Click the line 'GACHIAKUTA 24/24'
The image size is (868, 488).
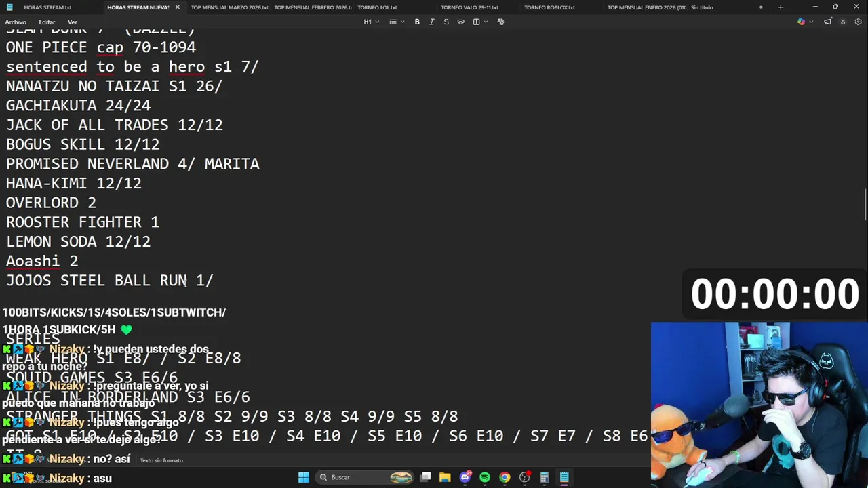click(x=79, y=106)
